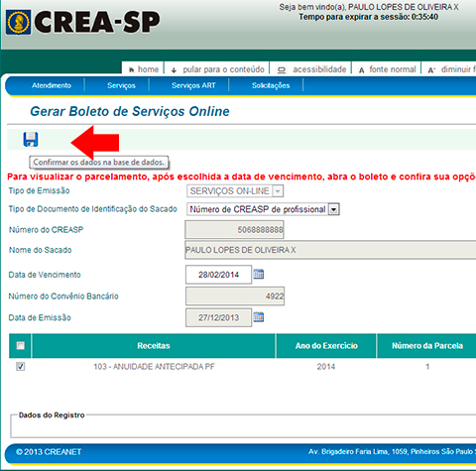Click the Data de Vencimento date field
This screenshot has width=476, height=471.
218,275
